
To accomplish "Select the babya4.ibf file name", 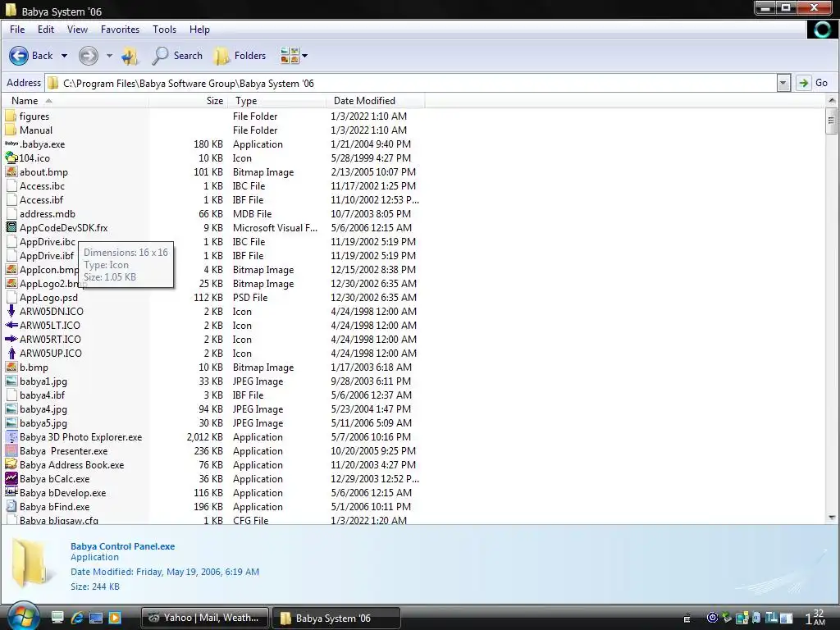I will 42,395.
